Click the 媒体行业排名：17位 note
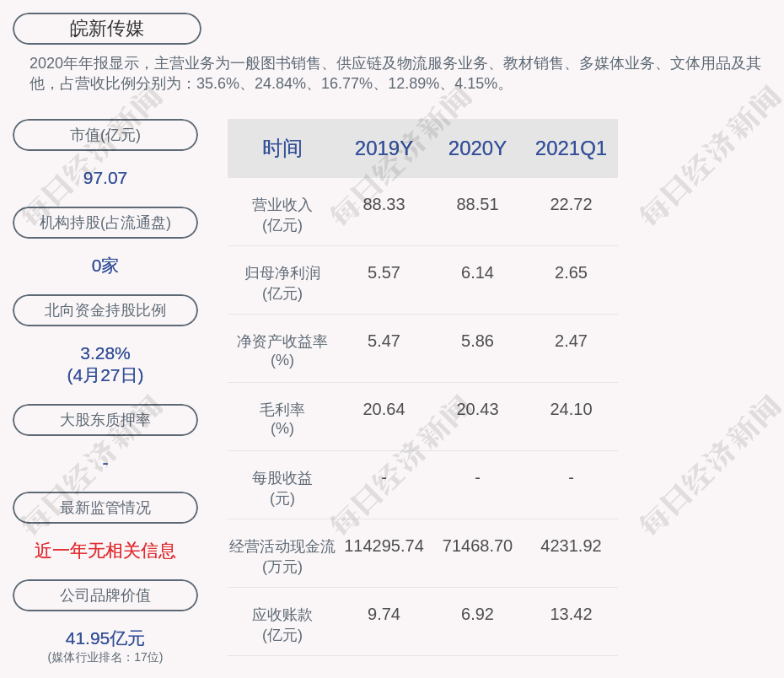Screen dimensions: 784x678 click(x=105, y=657)
